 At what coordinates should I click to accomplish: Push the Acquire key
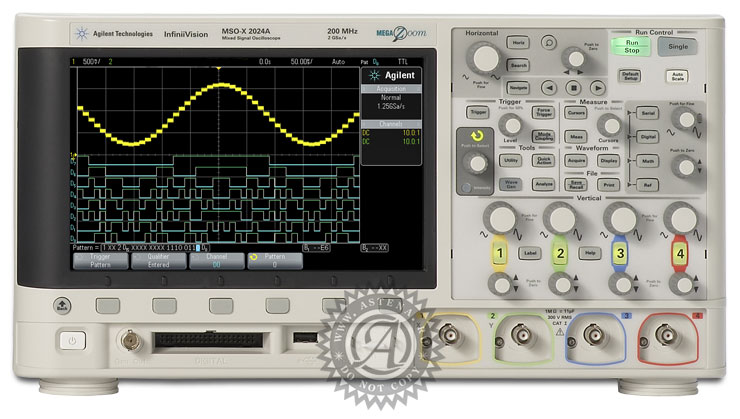[576, 160]
